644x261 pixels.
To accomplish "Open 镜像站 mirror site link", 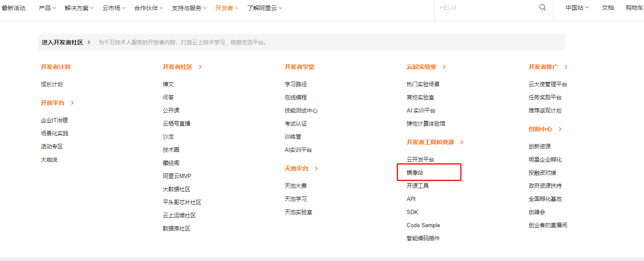I will (415, 173).
